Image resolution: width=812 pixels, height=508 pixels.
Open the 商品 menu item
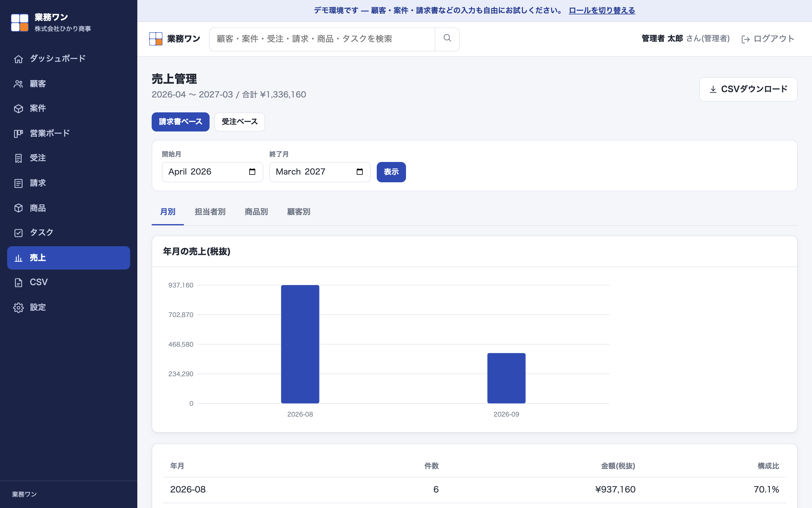point(68,208)
